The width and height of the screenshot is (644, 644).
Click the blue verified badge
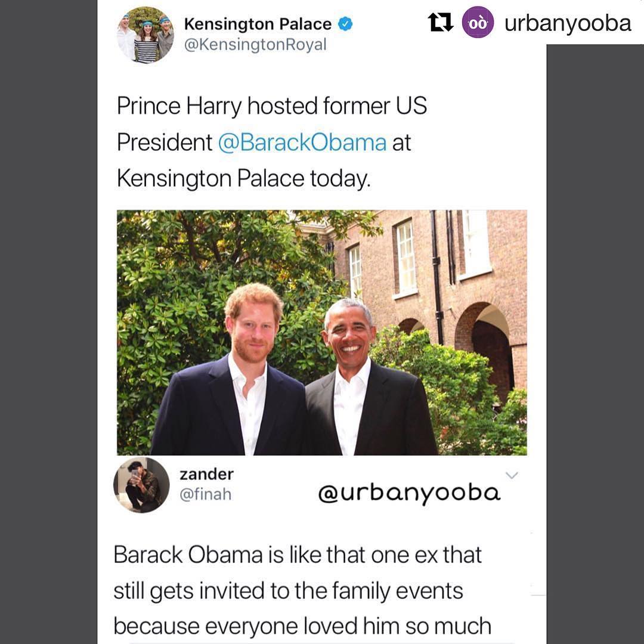346,24
